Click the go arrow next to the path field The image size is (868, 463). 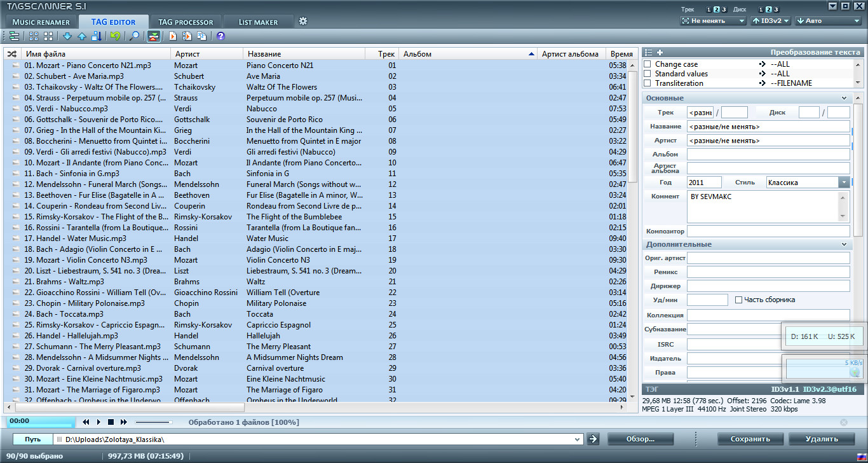(593, 439)
